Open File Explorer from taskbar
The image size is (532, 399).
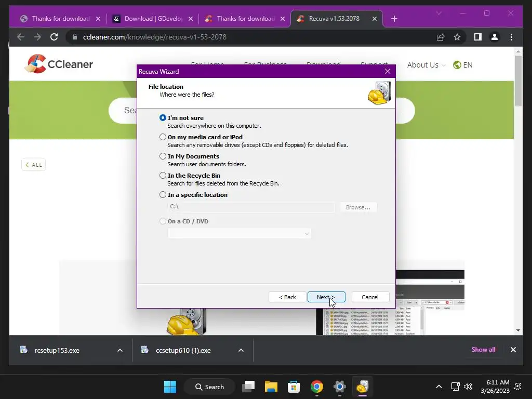tap(271, 387)
